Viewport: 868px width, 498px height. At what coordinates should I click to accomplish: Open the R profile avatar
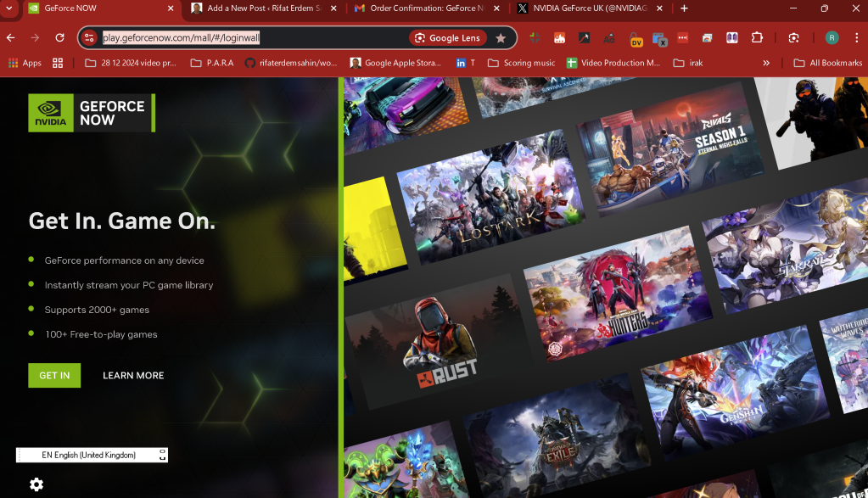pos(832,37)
